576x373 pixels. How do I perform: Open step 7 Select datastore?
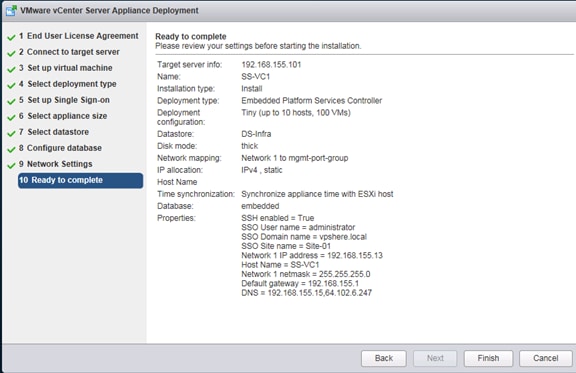click(x=54, y=132)
